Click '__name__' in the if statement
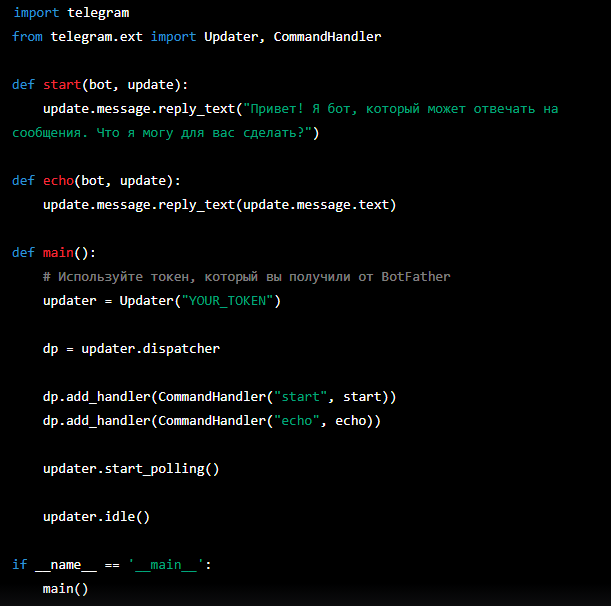611x606 pixels. click(66, 565)
